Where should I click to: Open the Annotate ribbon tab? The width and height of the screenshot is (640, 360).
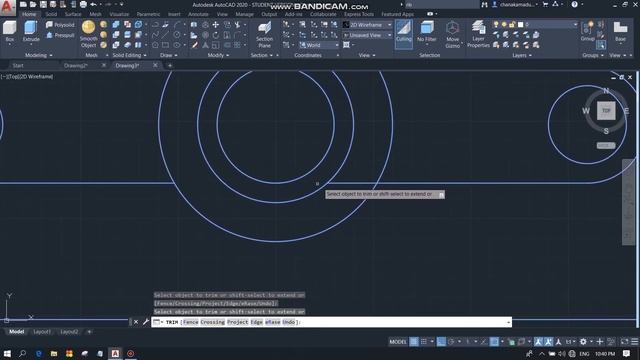coord(198,14)
